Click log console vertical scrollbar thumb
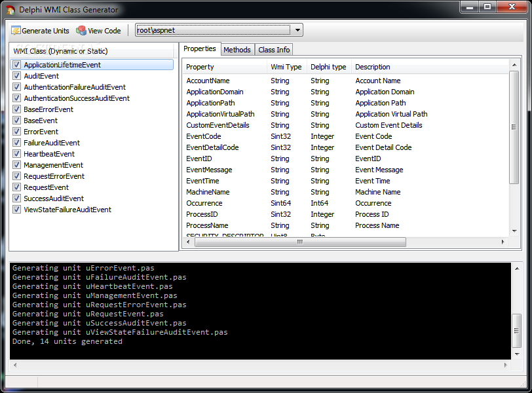This screenshot has width=532, height=393. [x=516, y=331]
